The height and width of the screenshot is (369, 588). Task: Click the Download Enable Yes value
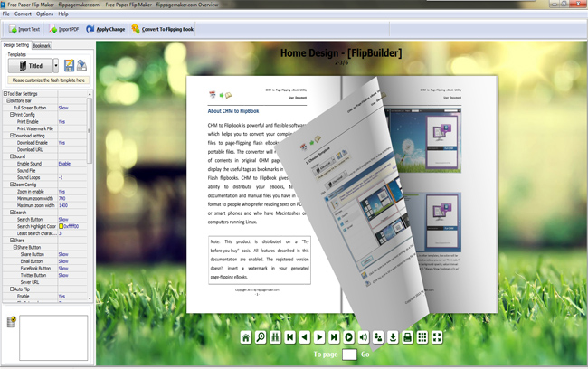tap(62, 143)
